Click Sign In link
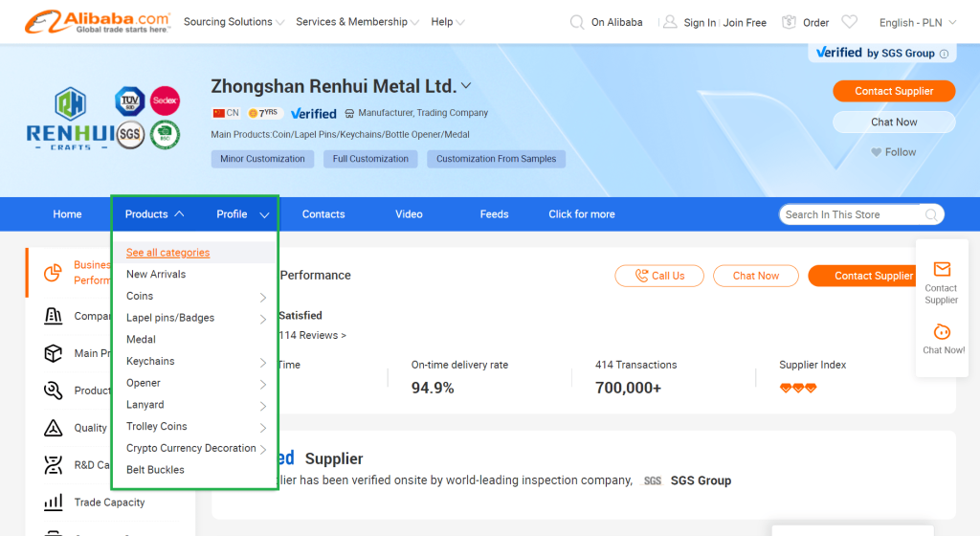 700,22
